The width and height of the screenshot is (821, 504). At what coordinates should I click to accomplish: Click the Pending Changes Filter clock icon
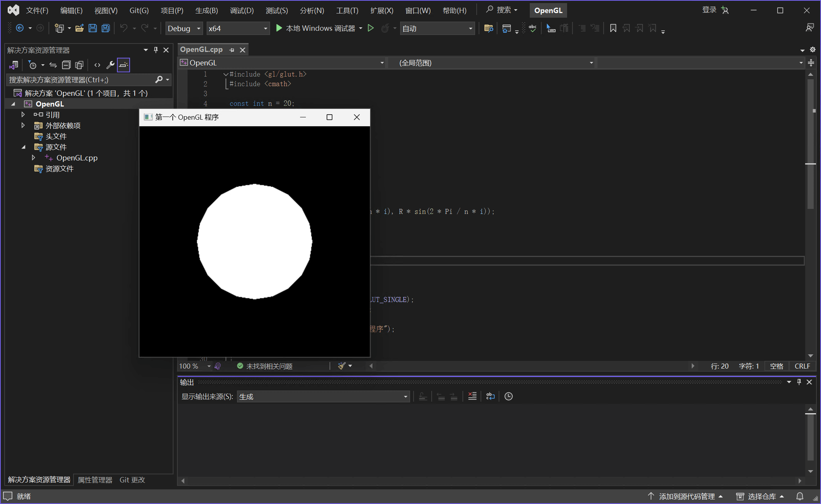tap(33, 65)
